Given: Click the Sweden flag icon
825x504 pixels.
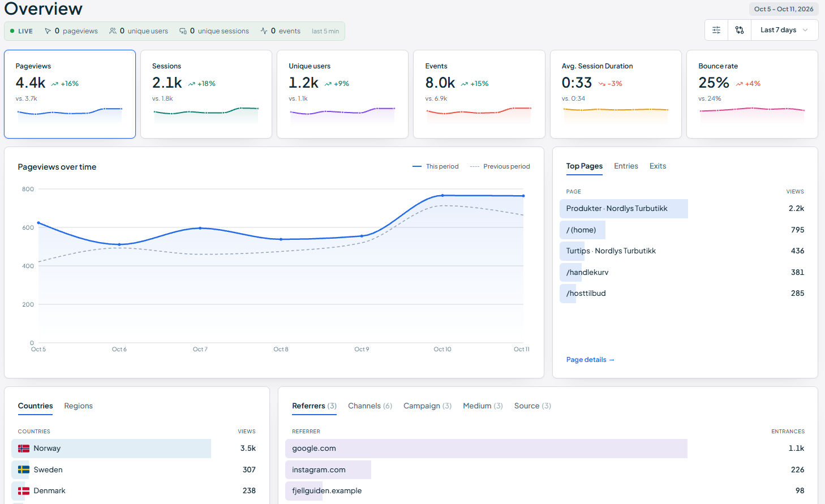Looking at the screenshot, I should point(24,469).
